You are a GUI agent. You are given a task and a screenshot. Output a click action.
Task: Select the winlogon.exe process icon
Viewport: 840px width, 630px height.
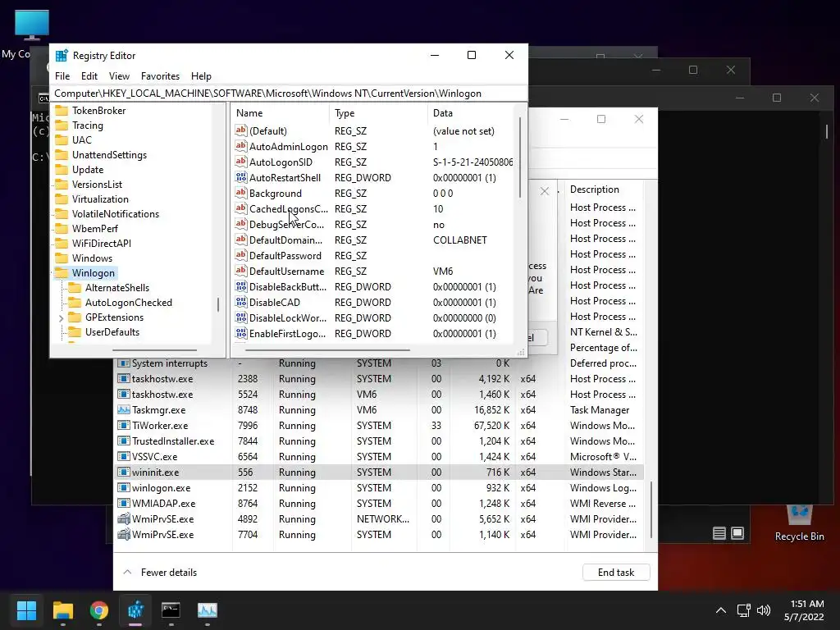[x=124, y=487]
